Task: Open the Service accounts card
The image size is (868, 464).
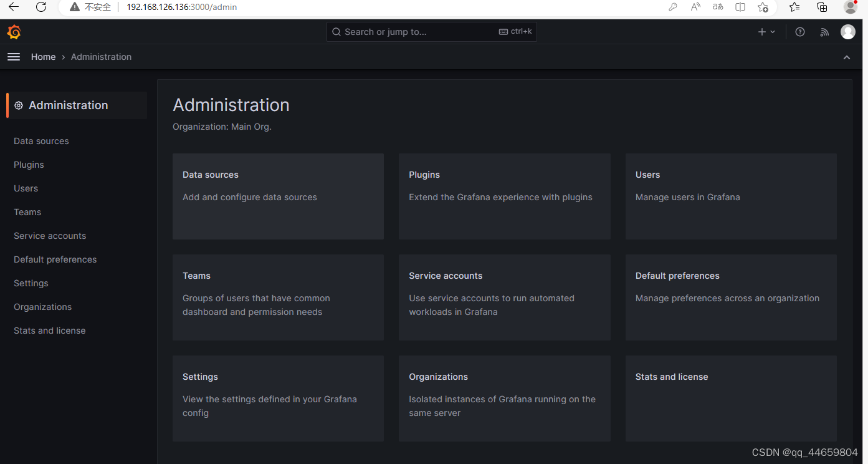Action: tap(505, 297)
